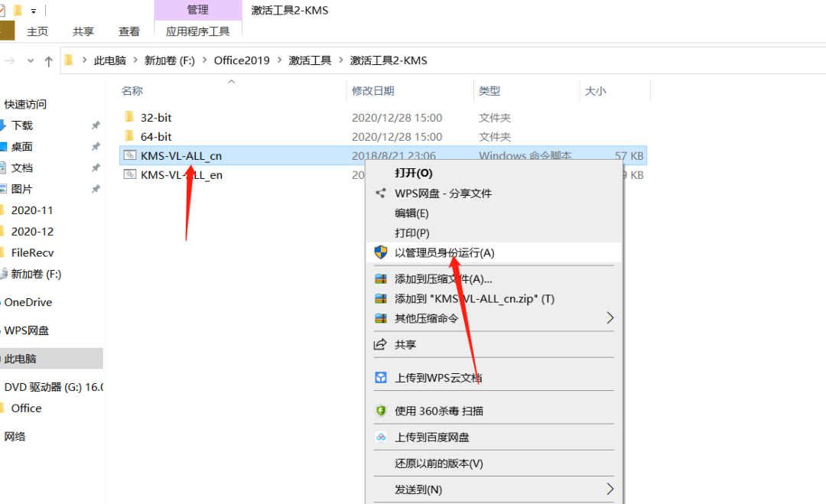Choose 以管理员身份运行(A)
The width and height of the screenshot is (826, 504).
click(493, 253)
